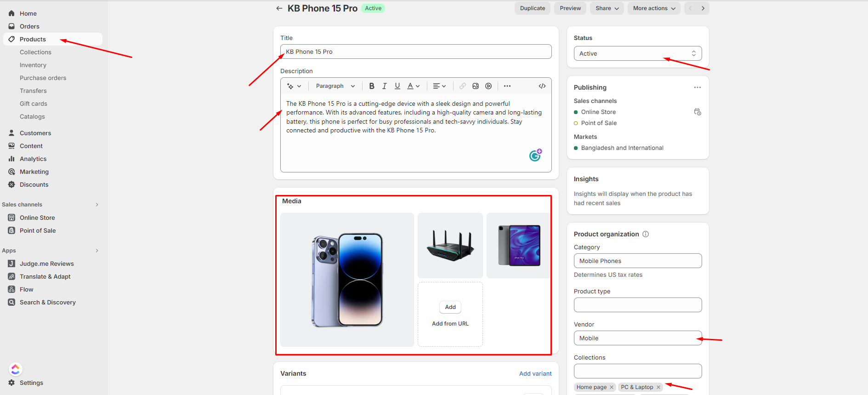
Task: Click the Preview button
Action: 570,8
